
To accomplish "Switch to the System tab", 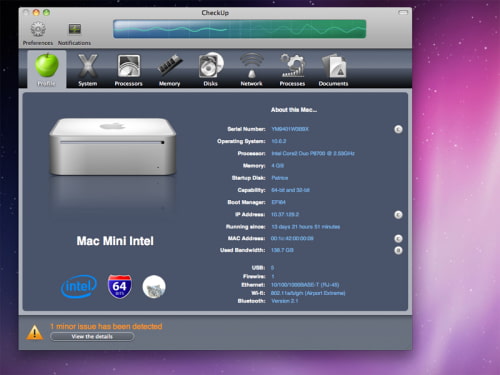I will click(x=88, y=70).
